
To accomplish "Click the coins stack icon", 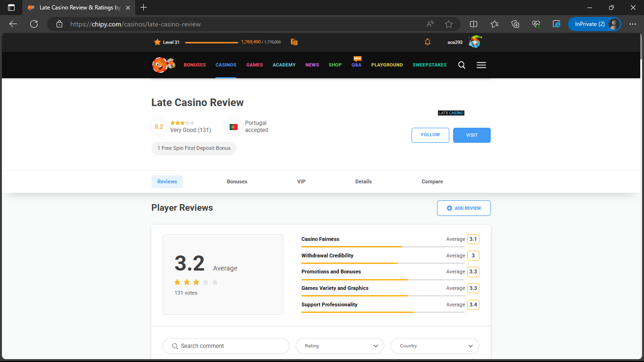I will pos(294,42).
